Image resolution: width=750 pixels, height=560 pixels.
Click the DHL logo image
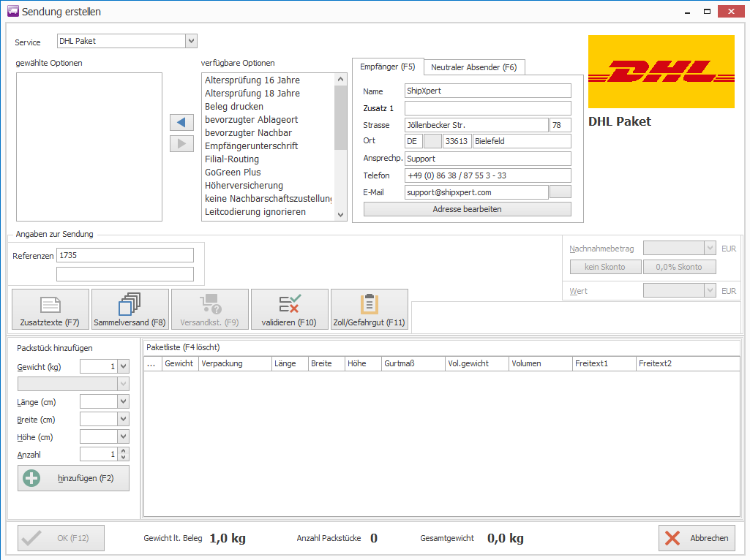click(661, 72)
